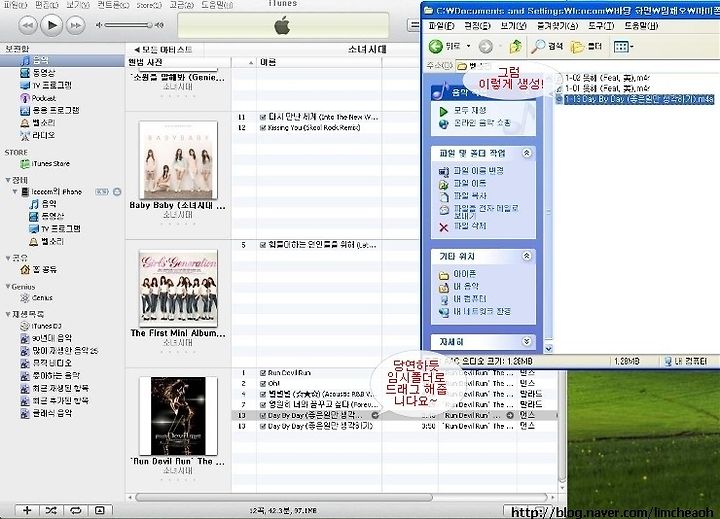This screenshot has height=519, width=720.
Task: Click the Explorer 검색 search button
Action: (x=547, y=46)
